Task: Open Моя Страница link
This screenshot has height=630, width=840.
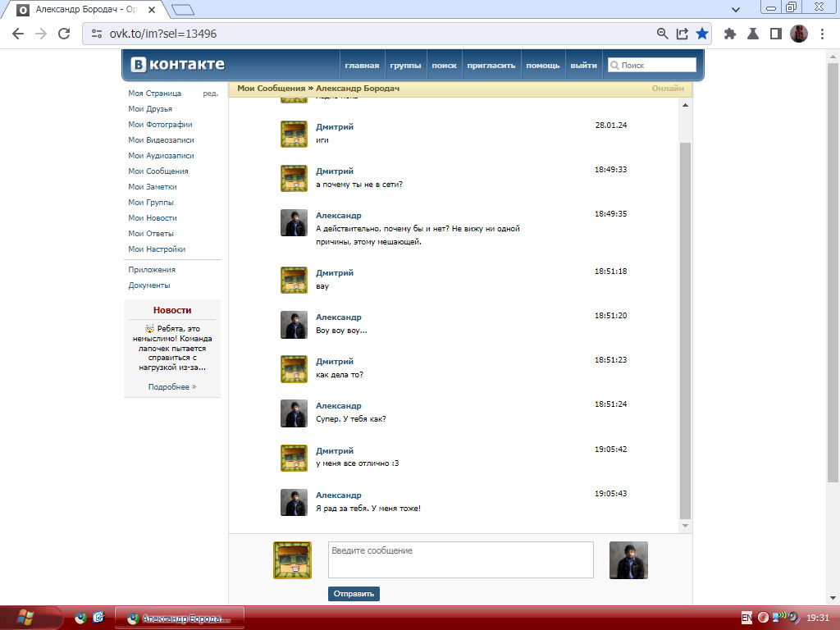Action: (x=155, y=94)
